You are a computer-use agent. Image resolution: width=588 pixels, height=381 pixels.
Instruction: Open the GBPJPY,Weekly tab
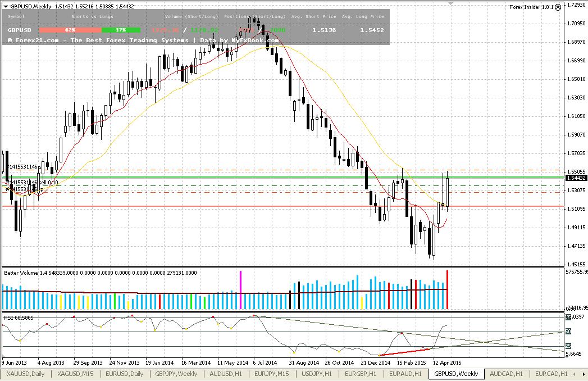176,374
